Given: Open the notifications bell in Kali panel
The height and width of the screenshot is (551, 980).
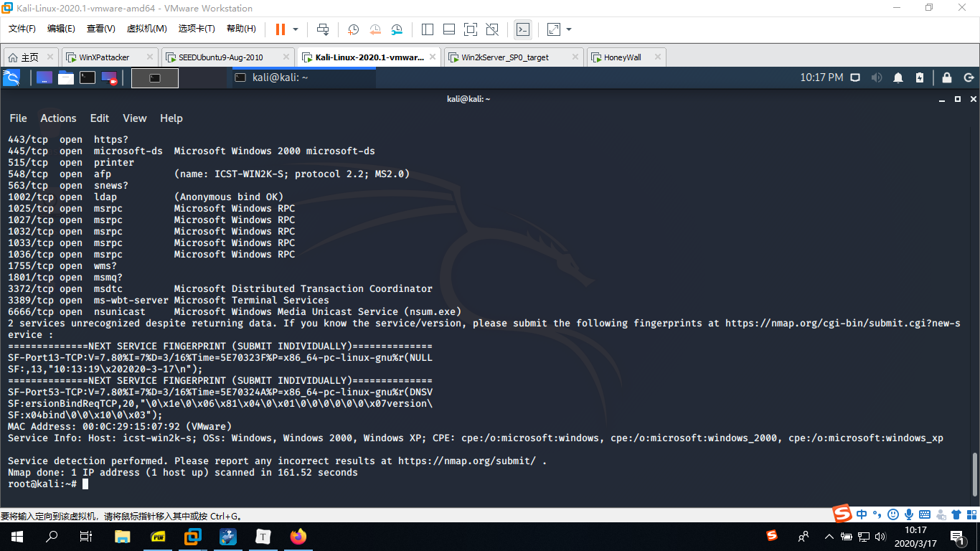Looking at the screenshot, I should 898,77.
